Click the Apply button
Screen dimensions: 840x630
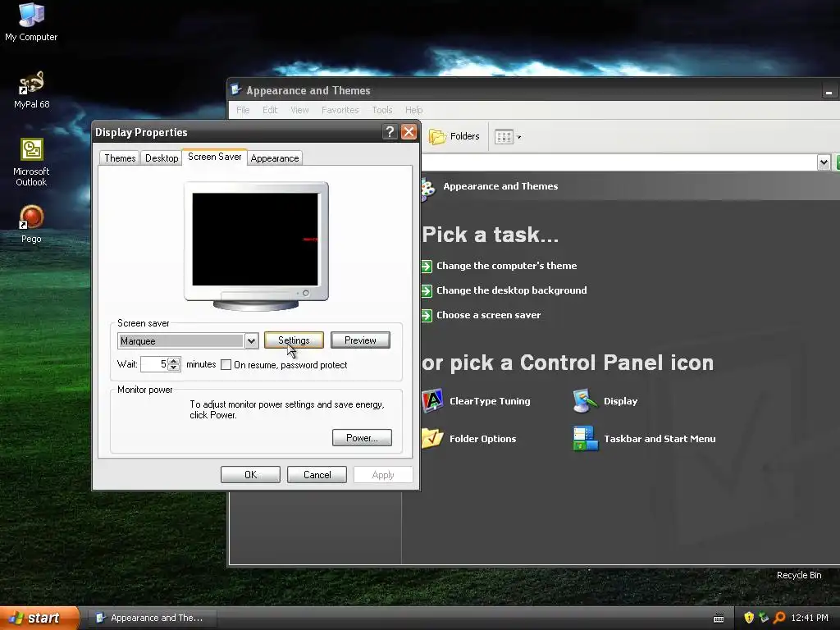click(383, 475)
